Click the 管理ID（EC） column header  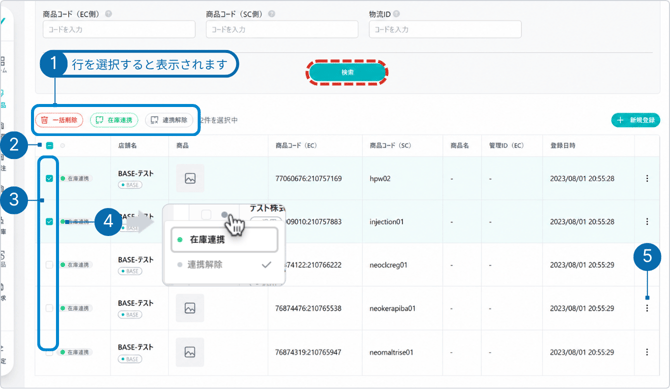pyautogui.click(x=506, y=146)
